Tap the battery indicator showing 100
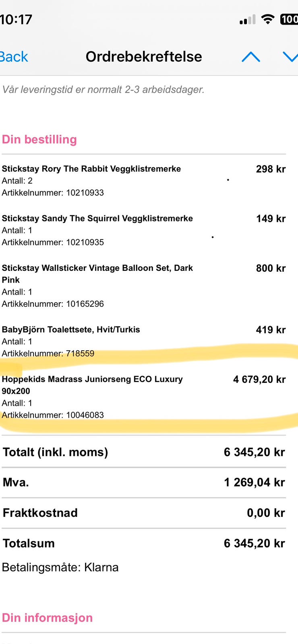Screen dimensions: 298x644 [x=289, y=19]
